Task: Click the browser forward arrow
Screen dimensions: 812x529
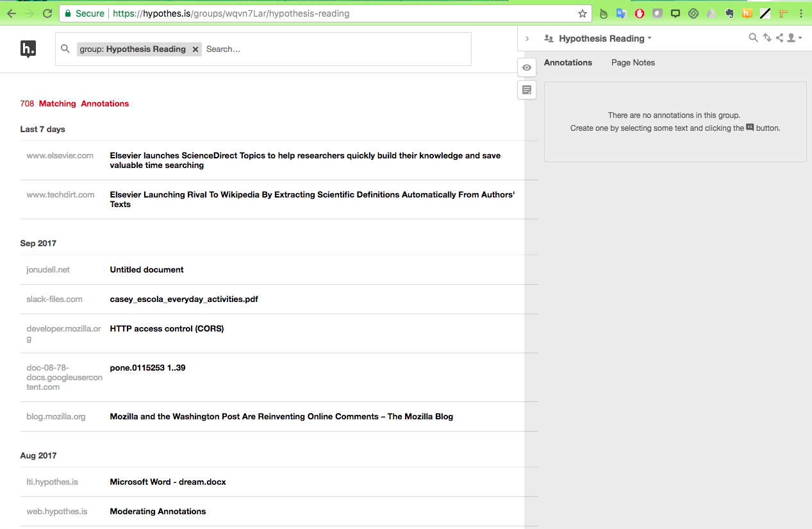Action: coord(29,13)
